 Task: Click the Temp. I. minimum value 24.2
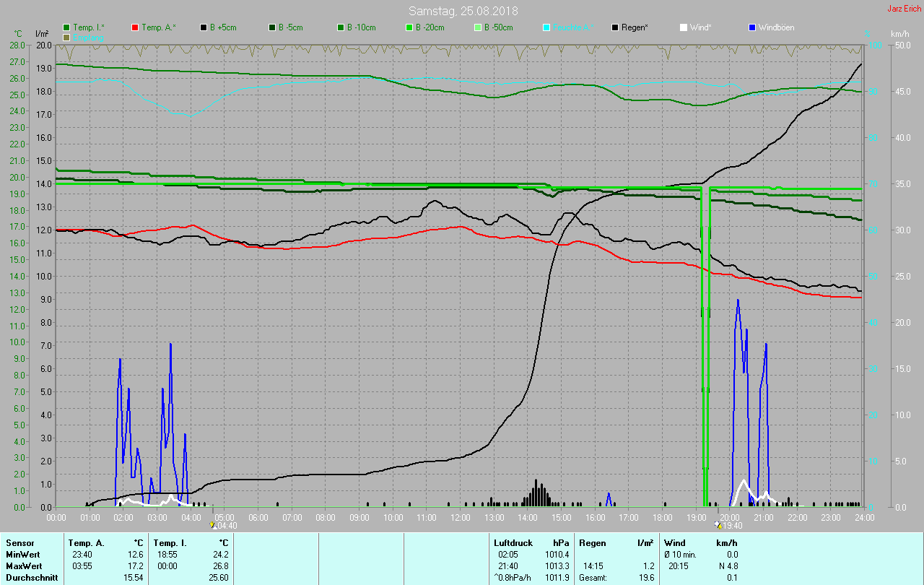[x=220, y=555]
